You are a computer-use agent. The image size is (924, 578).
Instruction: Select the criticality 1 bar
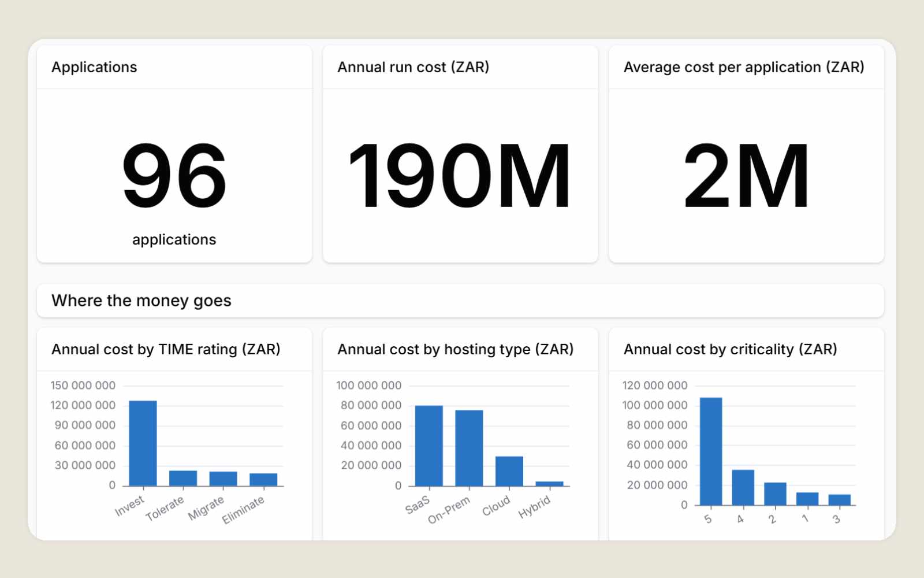coord(807,499)
